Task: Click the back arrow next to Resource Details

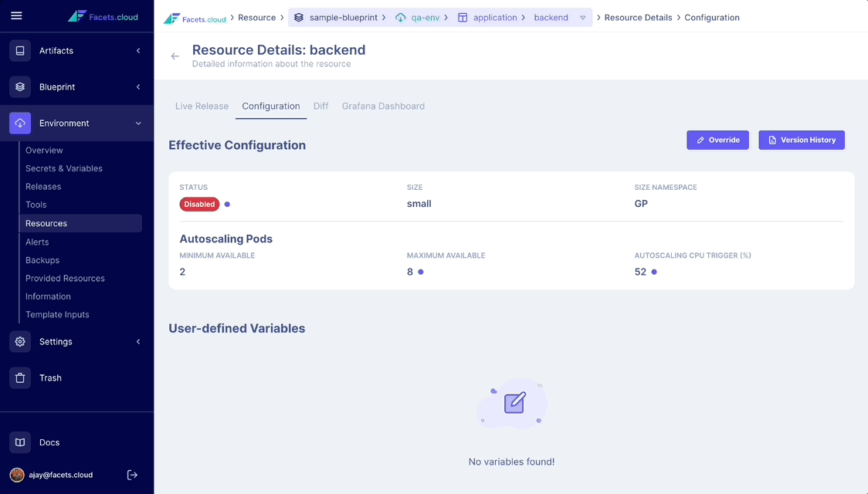Action: 175,56
